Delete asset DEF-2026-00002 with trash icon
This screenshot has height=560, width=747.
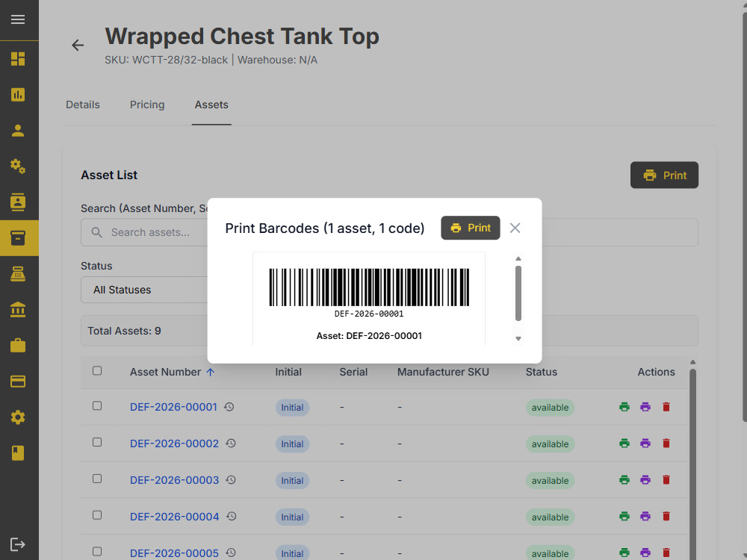tap(666, 444)
